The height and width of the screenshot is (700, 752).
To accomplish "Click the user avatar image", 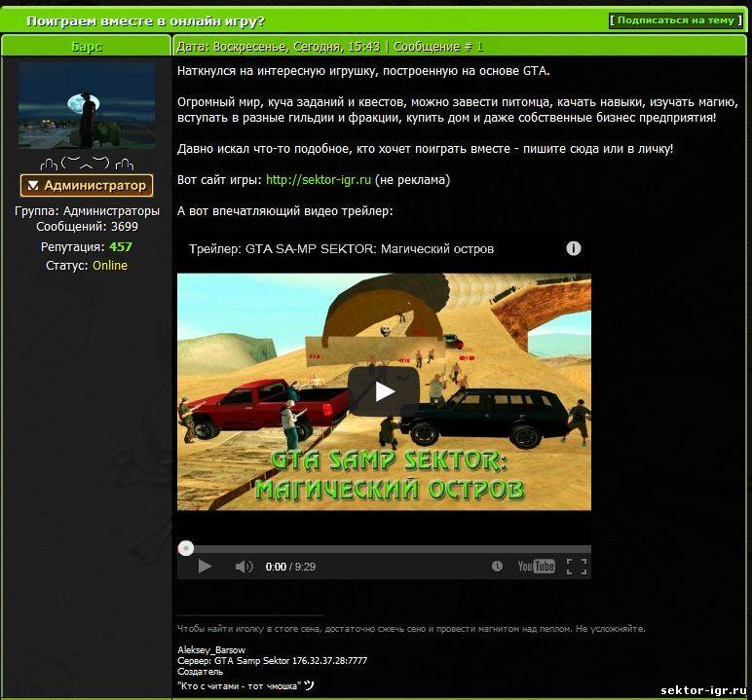I will click(x=87, y=105).
